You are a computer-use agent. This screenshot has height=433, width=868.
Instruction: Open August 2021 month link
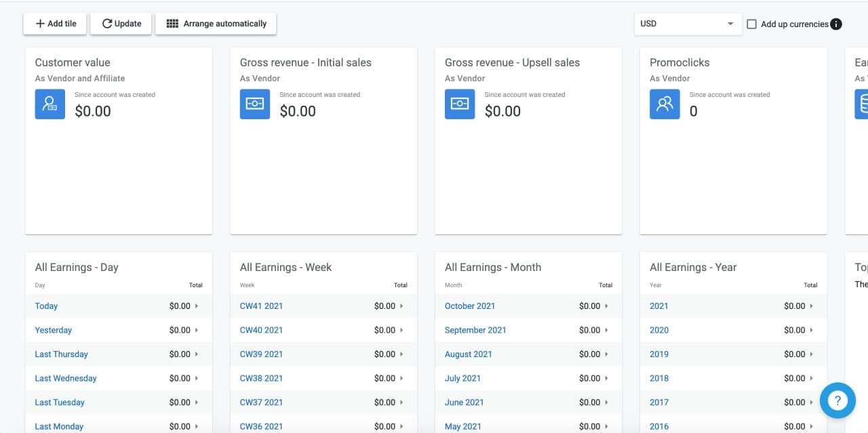(x=469, y=354)
